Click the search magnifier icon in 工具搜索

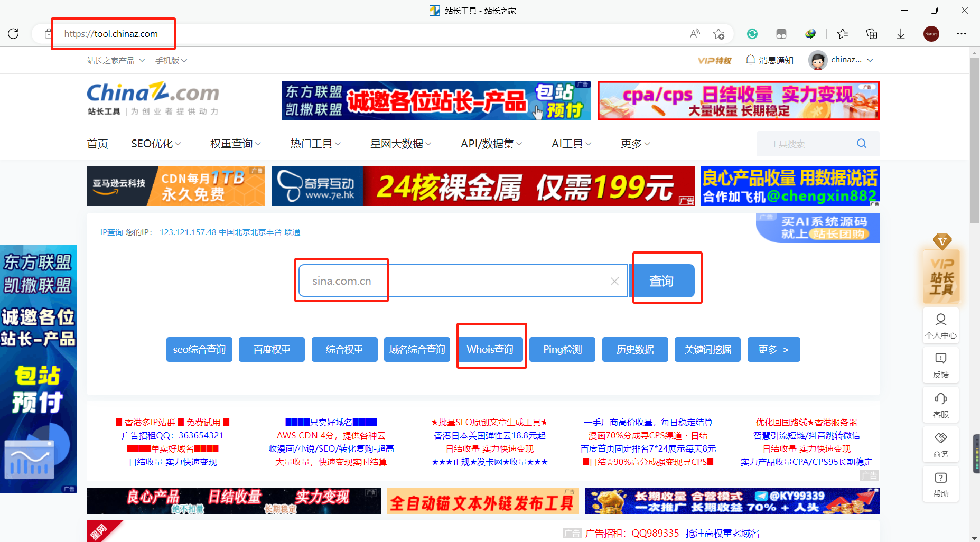point(862,144)
